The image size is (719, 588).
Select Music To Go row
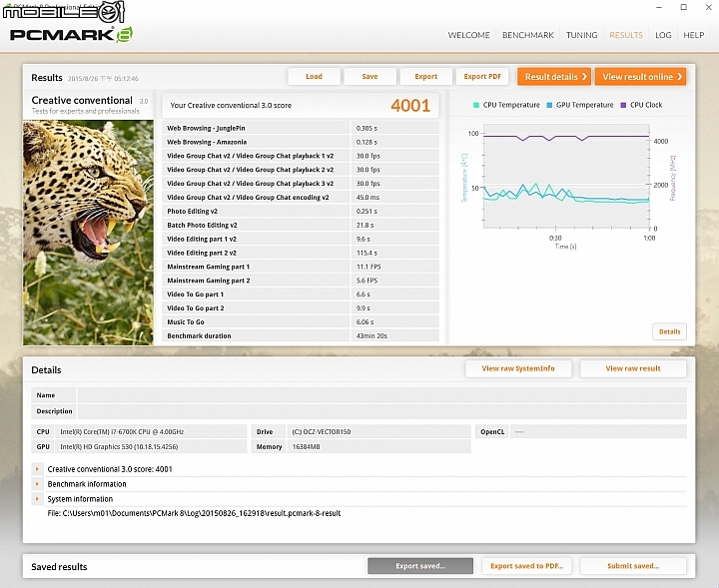click(x=301, y=321)
